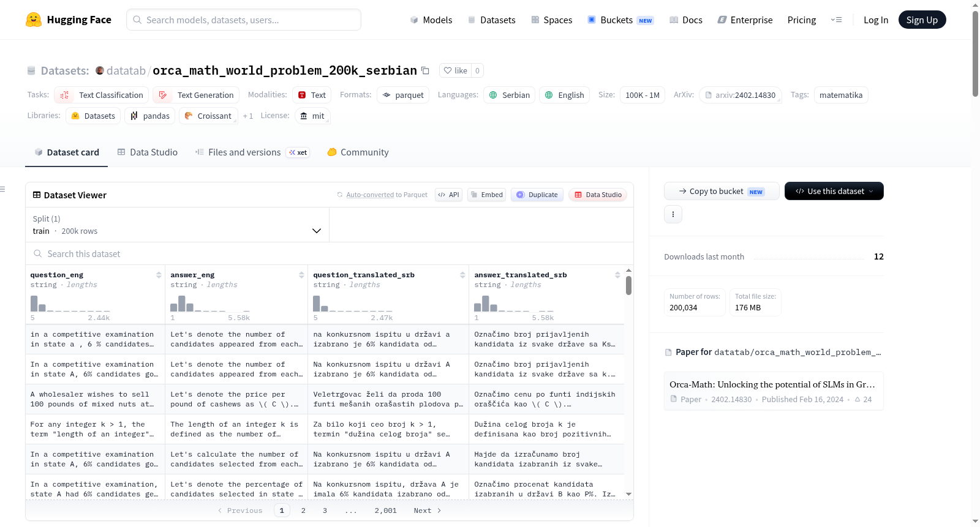The width and height of the screenshot is (980, 527).
Task: Expand the Split train dropdown
Action: (x=177, y=225)
